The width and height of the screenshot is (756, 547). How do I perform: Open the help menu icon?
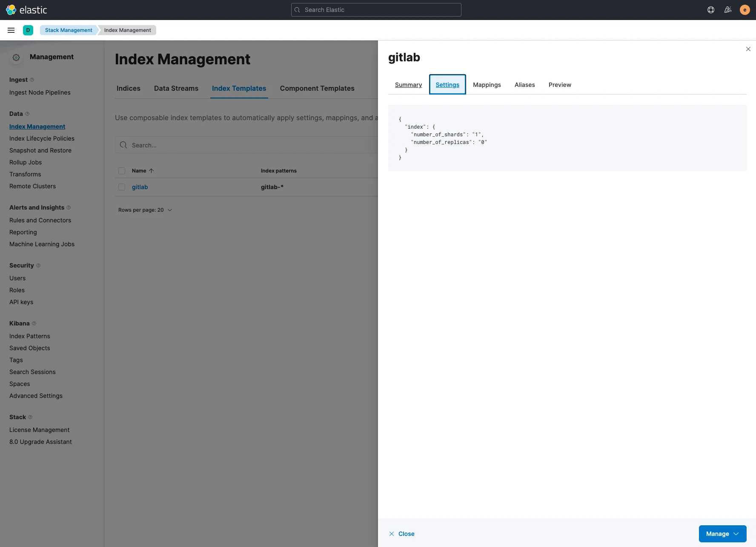(x=711, y=10)
